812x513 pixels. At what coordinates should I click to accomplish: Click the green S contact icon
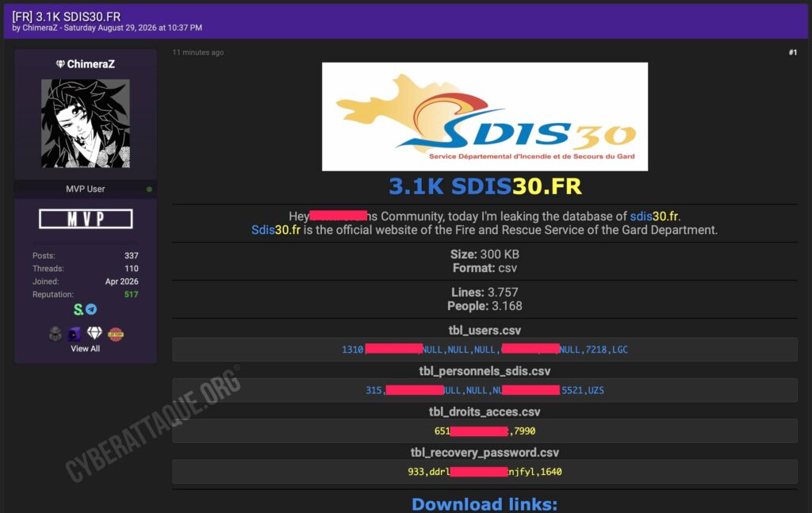(x=79, y=309)
